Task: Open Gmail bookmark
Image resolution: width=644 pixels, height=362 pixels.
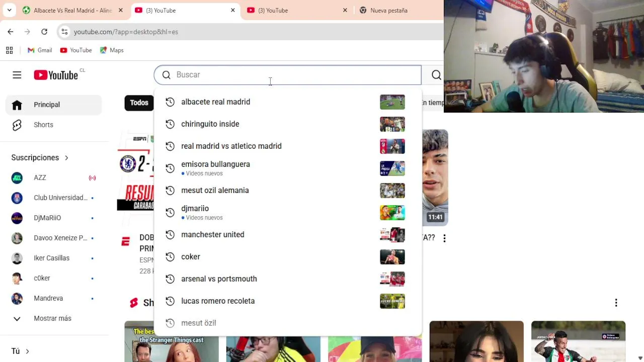Action: coord(40,50)
